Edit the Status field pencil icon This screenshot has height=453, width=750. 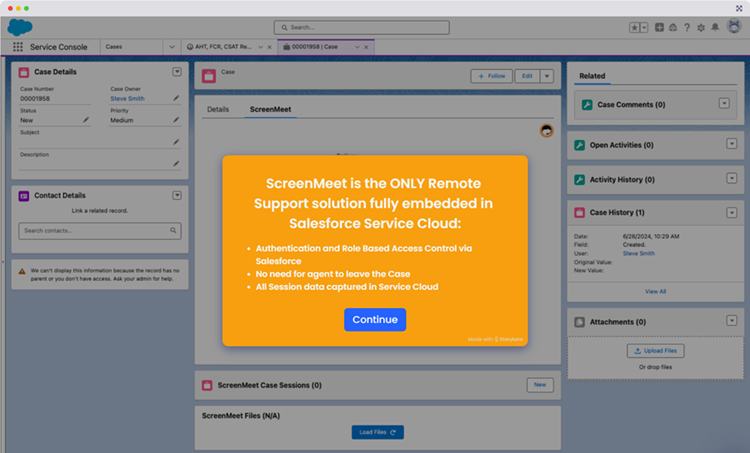pos(86,120)
